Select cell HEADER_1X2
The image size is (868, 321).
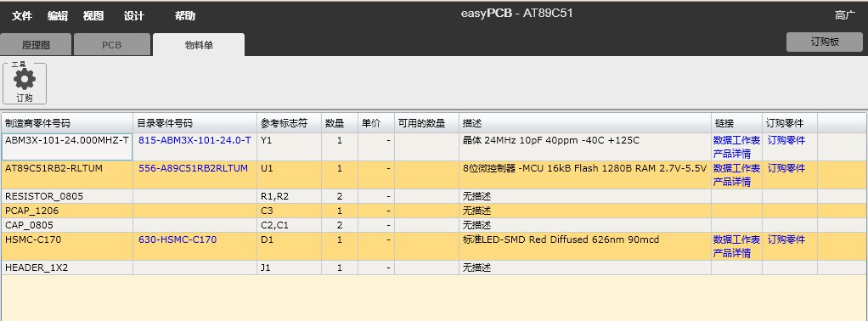(x=67, y=267)
